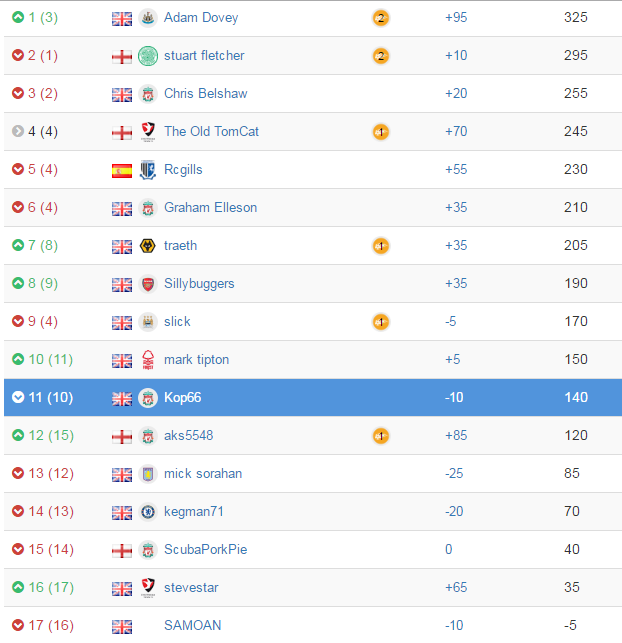Click the Nottingham Forest crest beside mark tipton

[x=148, y=360]
